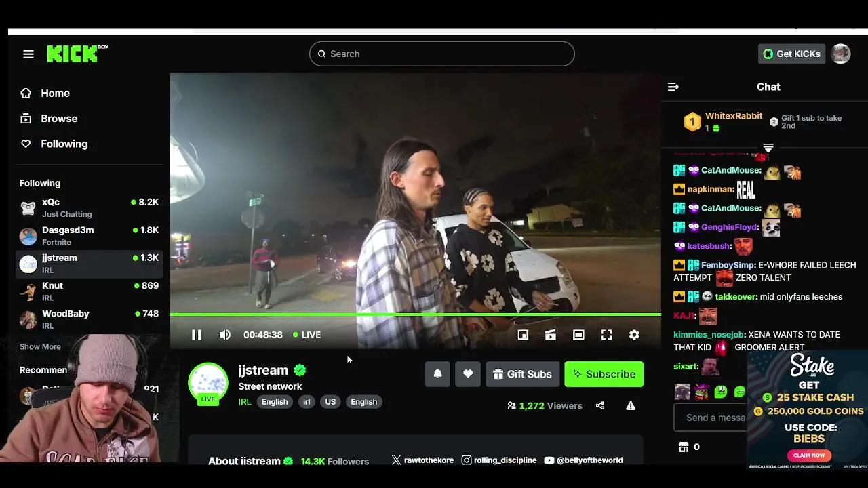This screenshot has height=488, width=868.
Task: Go to Home in sidebar
Action: (x=45, y=94)
